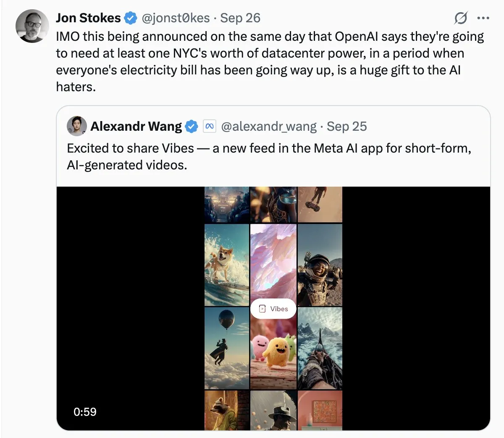504x438 pixels.
Task: Click Alexandr Wang's small avatar
Action: click(77, 126)
